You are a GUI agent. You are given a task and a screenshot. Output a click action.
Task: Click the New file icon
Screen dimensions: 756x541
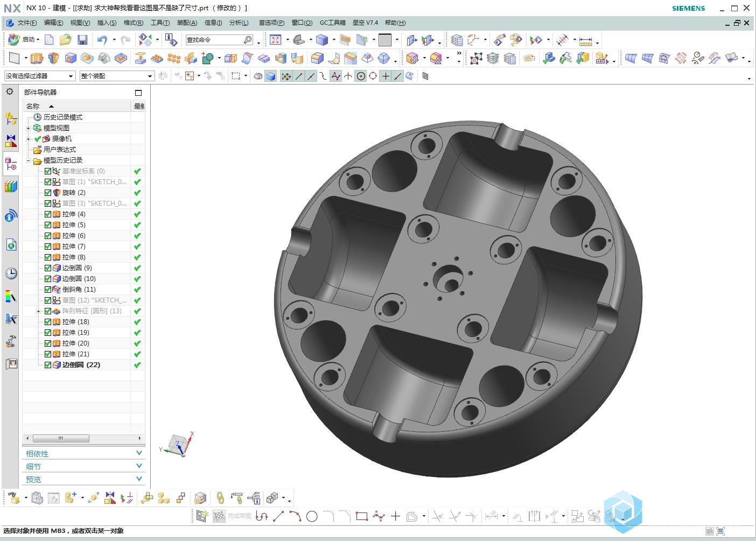[x=49, y=39]
